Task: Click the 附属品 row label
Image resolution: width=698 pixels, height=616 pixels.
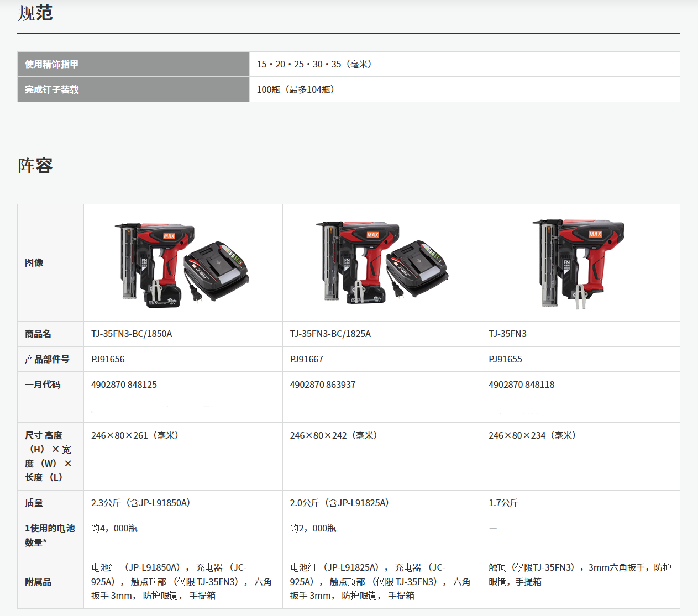Action: point(38,582)
